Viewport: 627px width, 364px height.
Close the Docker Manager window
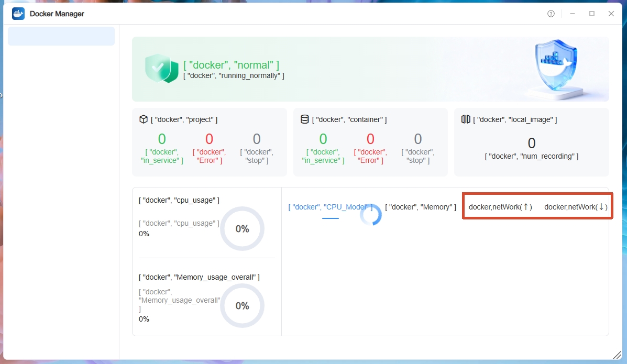tap(611, 14)
